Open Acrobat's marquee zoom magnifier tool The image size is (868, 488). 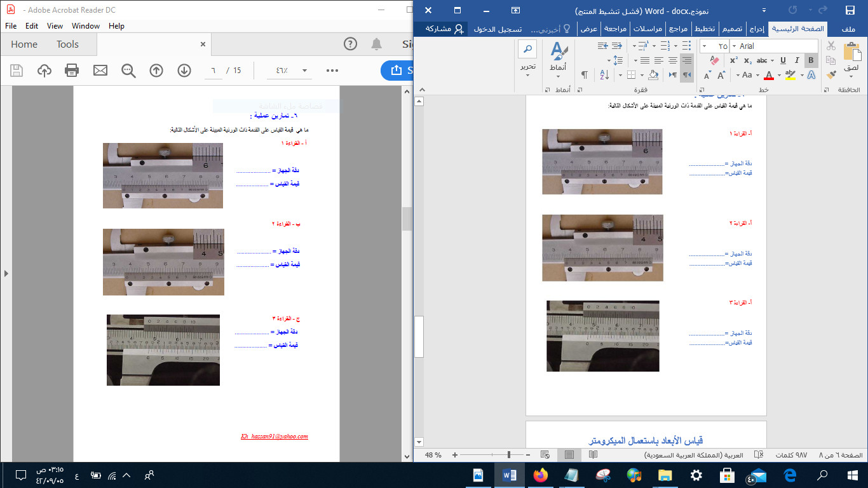(x=129, y=71)
